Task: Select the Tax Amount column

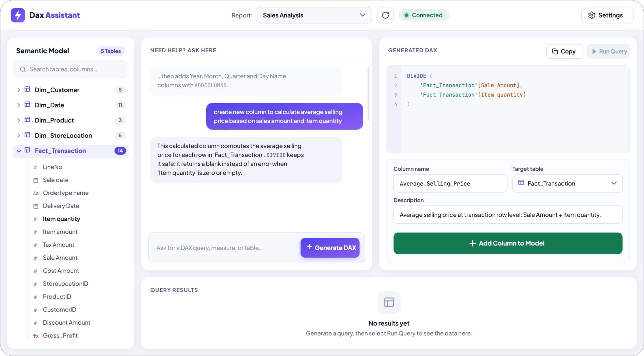Action: (58, 245)
